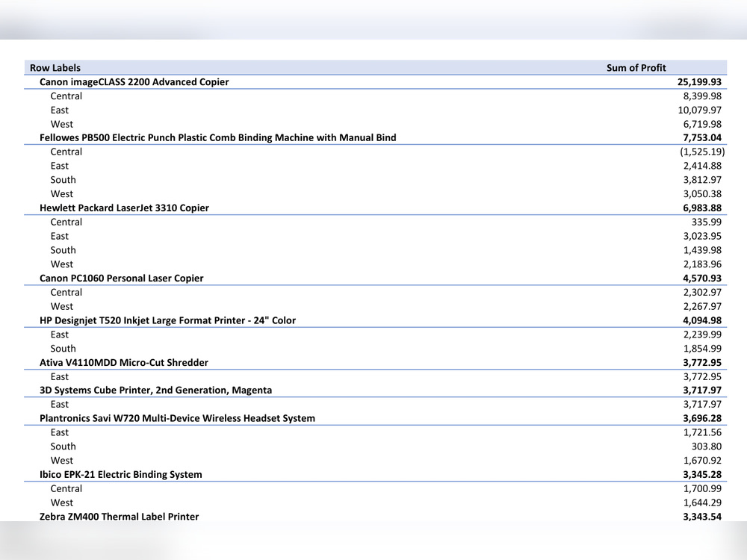Select East region under Canon imageCLASS 2200
This screenshot has width=747, height=560.
coord(60,110)
